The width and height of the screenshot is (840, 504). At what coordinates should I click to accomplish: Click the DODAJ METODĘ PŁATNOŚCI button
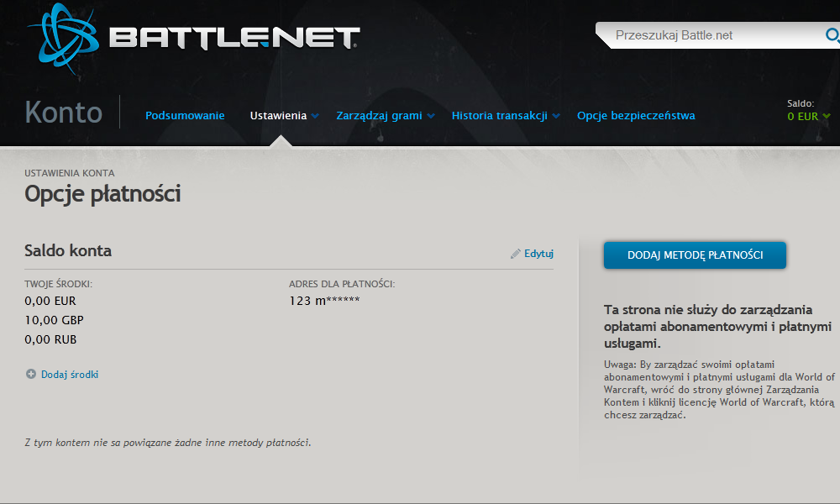click(x=695, y=255)
